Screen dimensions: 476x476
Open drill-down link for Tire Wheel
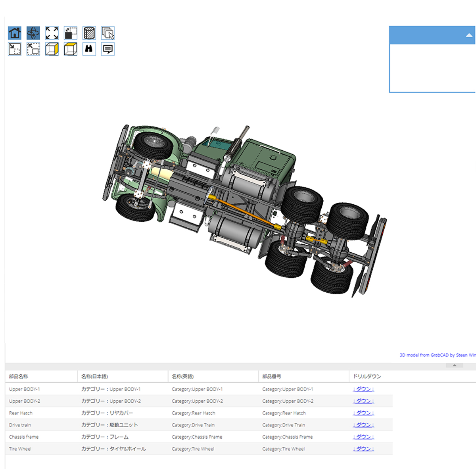(x=363, y=449)
